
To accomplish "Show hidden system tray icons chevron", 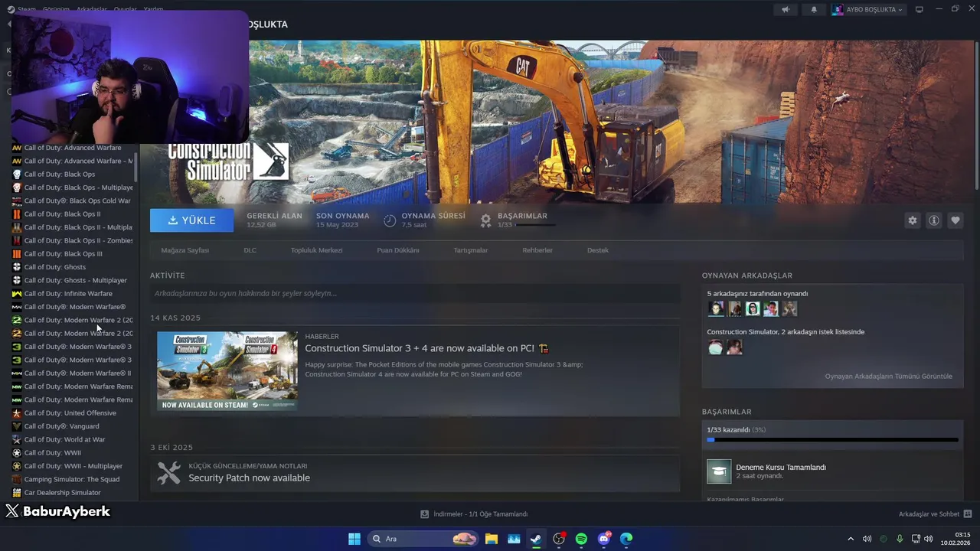I will point(850,539).
